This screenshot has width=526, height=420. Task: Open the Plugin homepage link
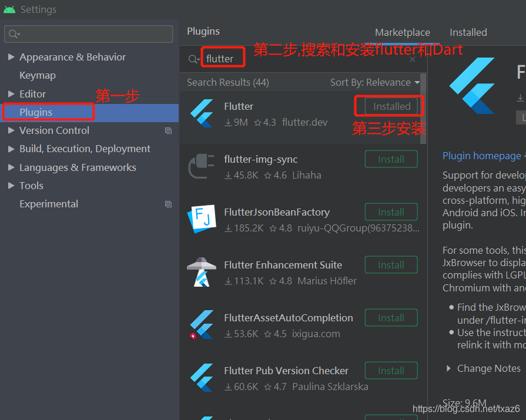point(482,155)
